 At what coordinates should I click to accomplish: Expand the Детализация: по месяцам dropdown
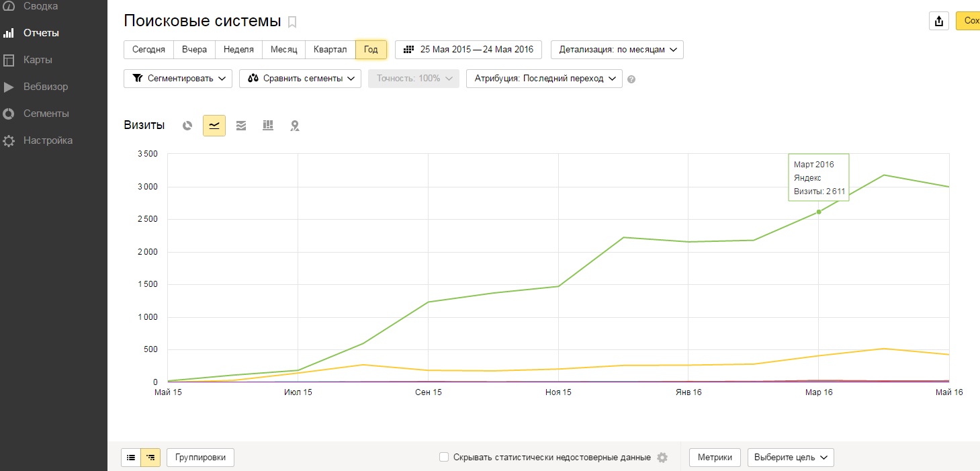(x=617, y=50)
